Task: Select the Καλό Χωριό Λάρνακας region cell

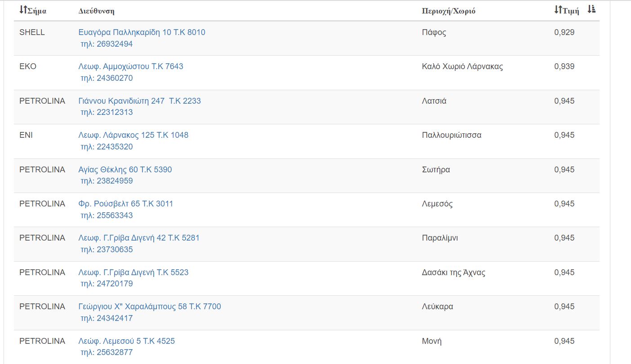Action: point(462,66)
